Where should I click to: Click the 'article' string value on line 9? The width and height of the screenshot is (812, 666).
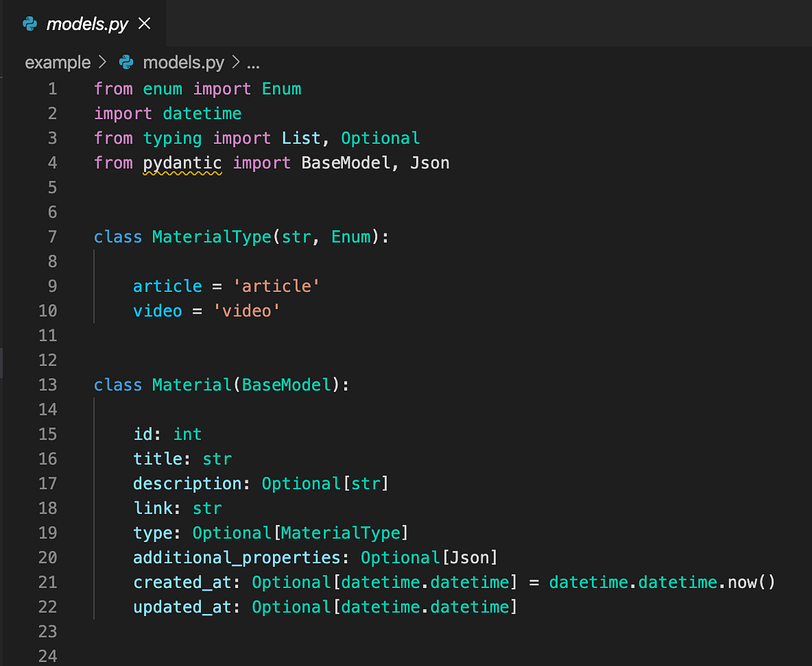(277, 285)
